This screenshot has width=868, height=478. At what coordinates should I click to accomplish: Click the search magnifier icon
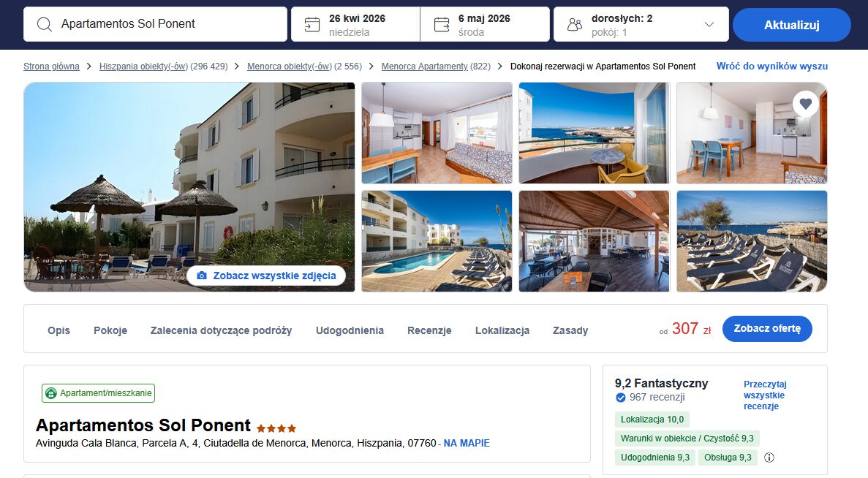coord(45,24)
